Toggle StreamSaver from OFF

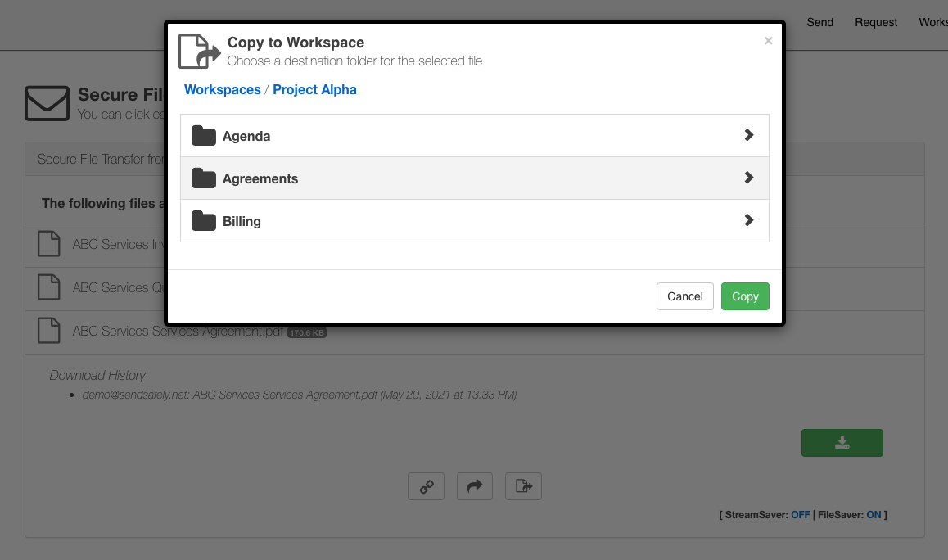point(800,514)
